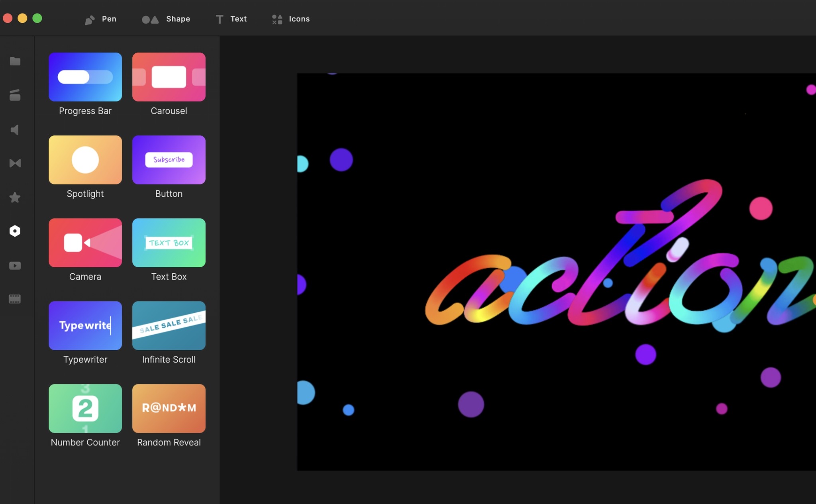Open the favorites panel via the star icon
816x504 pixels.
15,197
